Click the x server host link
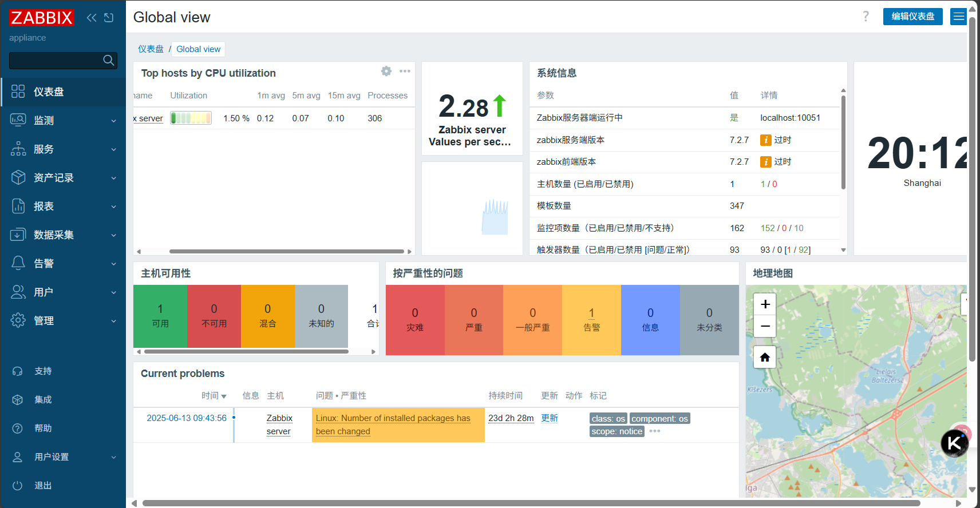 point(148,118)
